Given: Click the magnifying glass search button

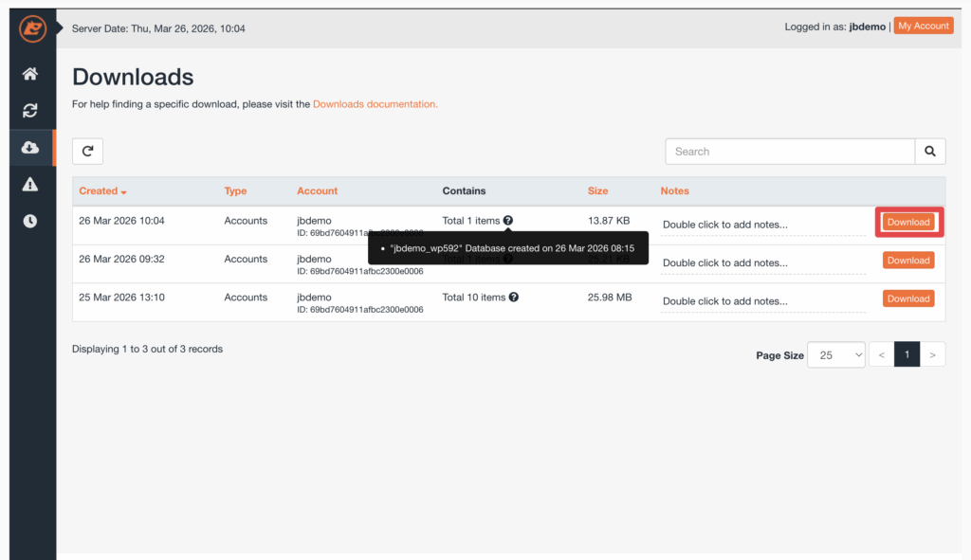Looking at the screenshot, I should [x=929, y=152].
